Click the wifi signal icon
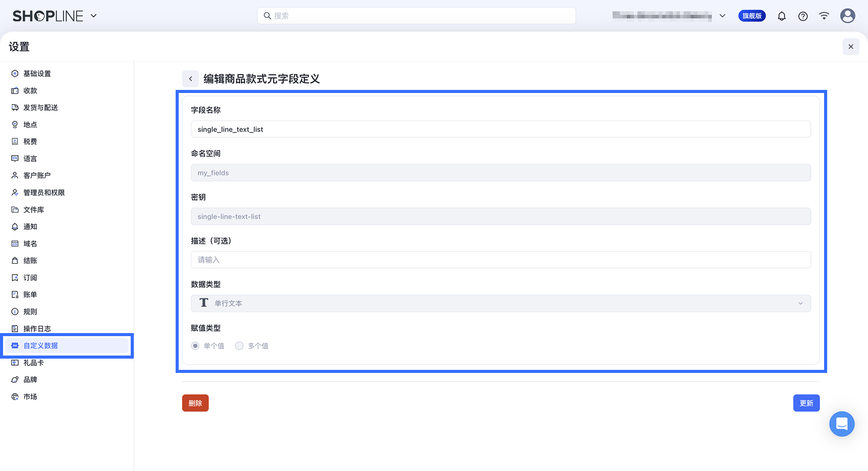Screen dimensions: 868x471 [824, 16]
